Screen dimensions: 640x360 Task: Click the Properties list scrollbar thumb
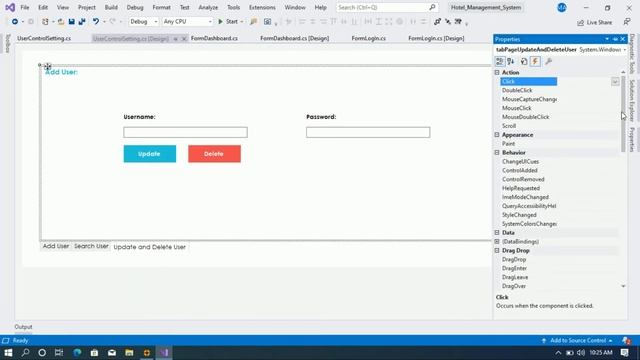coord(623,114)
